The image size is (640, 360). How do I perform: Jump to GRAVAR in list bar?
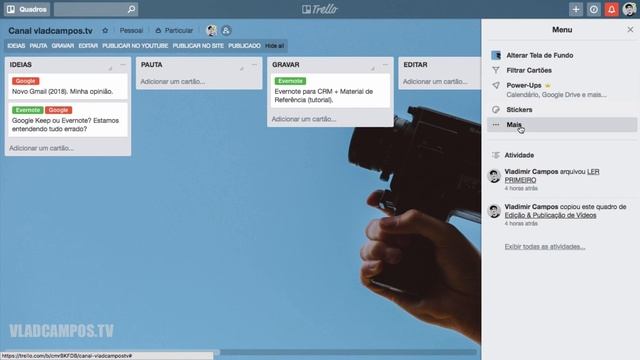[x=63, y=46]
